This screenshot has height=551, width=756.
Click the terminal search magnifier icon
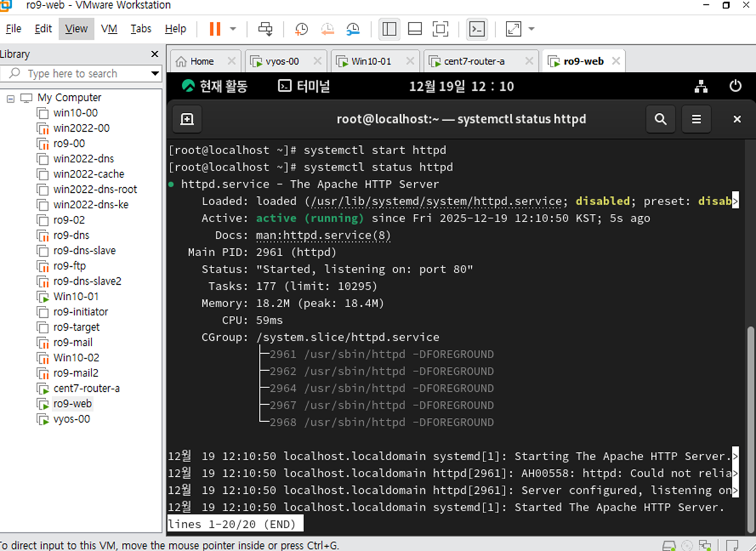pos(661,119)
